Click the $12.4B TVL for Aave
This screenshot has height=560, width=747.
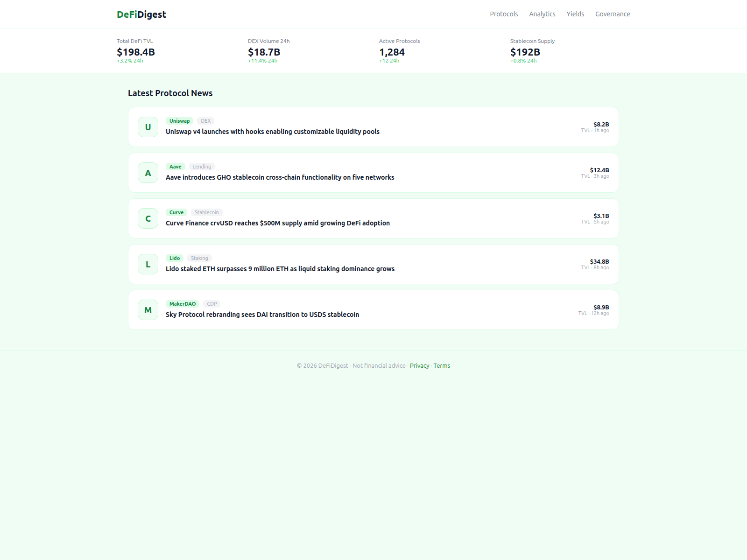pyautogui.click(x=599, y=170)
